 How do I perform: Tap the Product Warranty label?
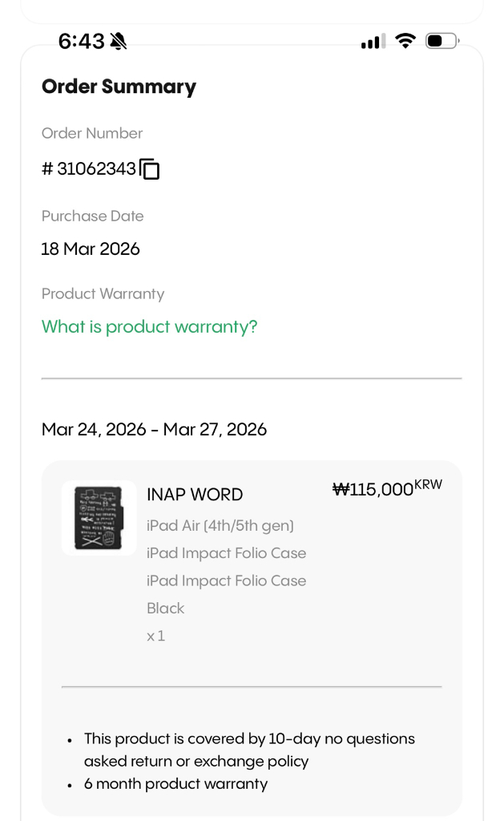pyautogui.click(x=103, y=293)
